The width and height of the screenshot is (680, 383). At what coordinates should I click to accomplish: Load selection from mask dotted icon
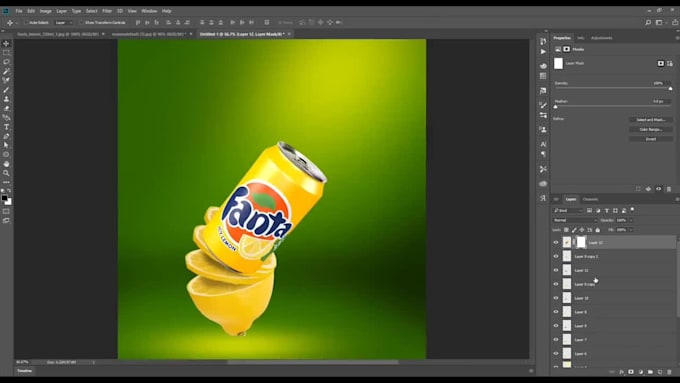coord(638,189)
